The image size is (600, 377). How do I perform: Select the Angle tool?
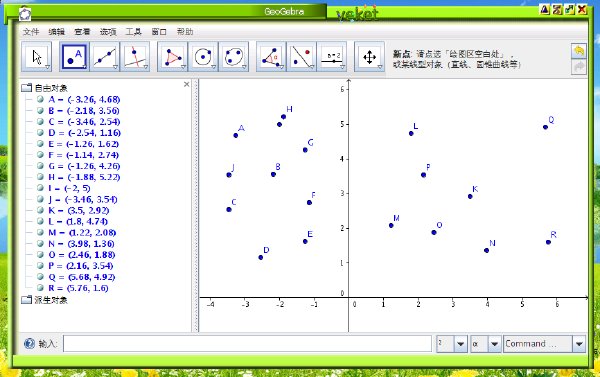click(x=271, y=57)
